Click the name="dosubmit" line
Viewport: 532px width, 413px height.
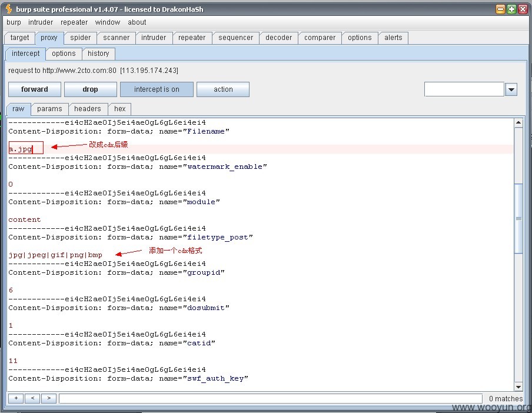click(x=119, y=308)
